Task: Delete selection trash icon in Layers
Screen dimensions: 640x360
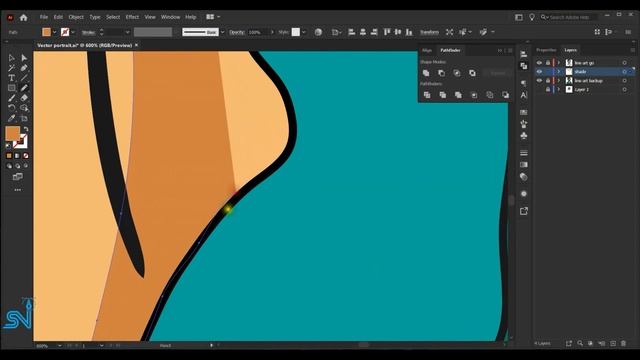Action: (x=623, y=344)
